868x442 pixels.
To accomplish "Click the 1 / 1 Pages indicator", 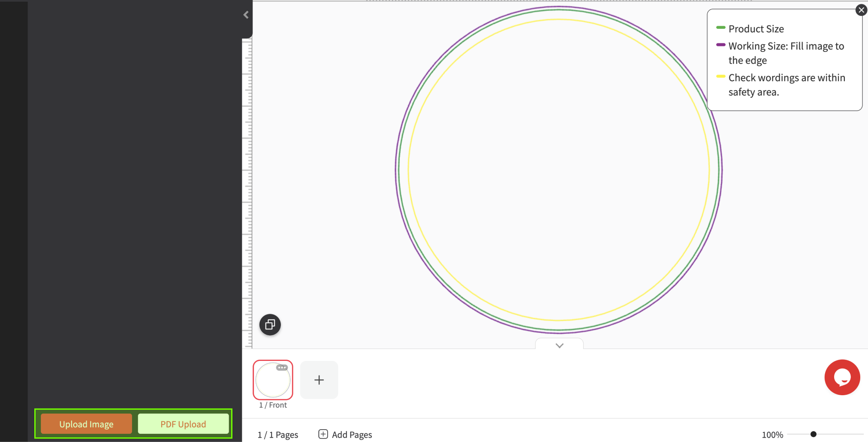I will [277, 435].
